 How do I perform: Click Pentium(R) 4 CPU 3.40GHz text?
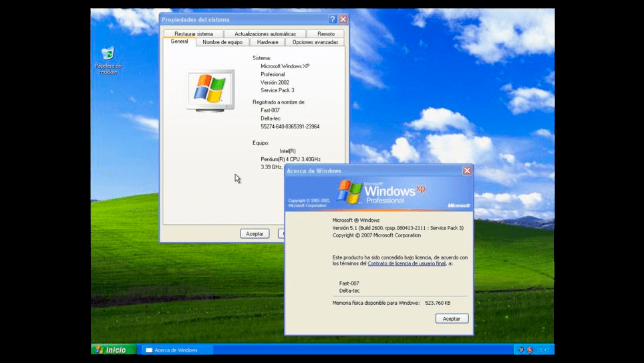pyautogui.click(x=291, y=159)
